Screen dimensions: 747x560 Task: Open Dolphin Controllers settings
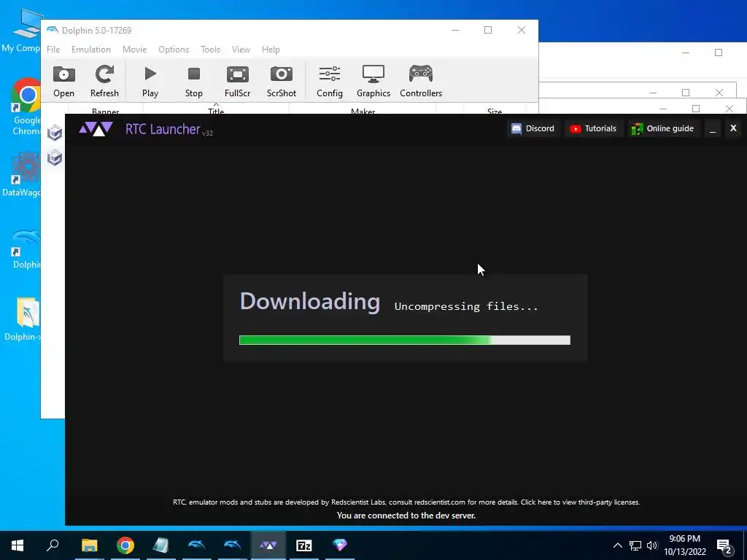tap(421, 81)
